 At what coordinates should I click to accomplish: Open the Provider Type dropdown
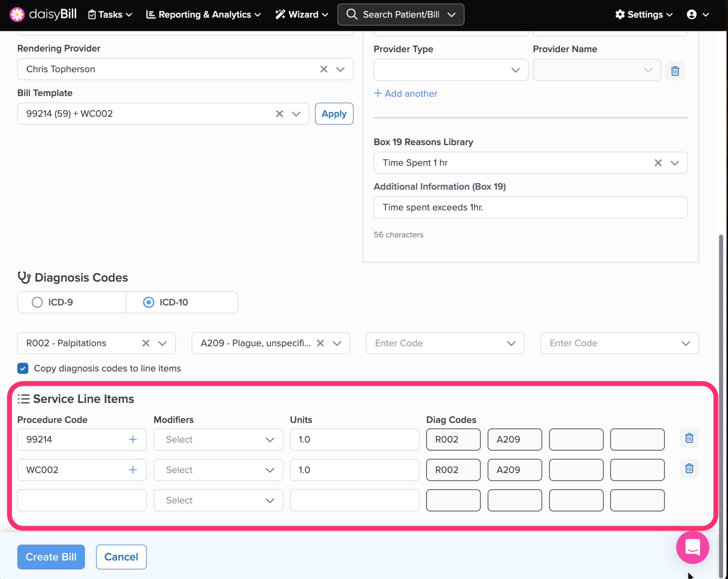(x=450, y=70)
